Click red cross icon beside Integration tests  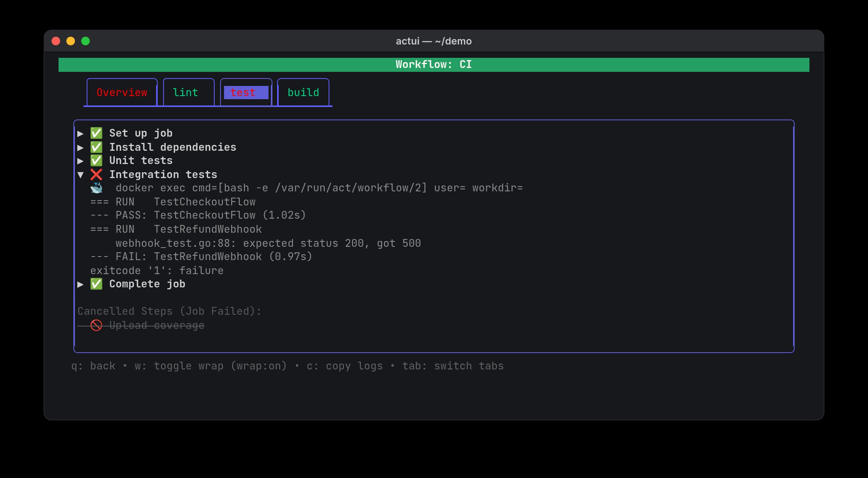[x=96, y=175]
